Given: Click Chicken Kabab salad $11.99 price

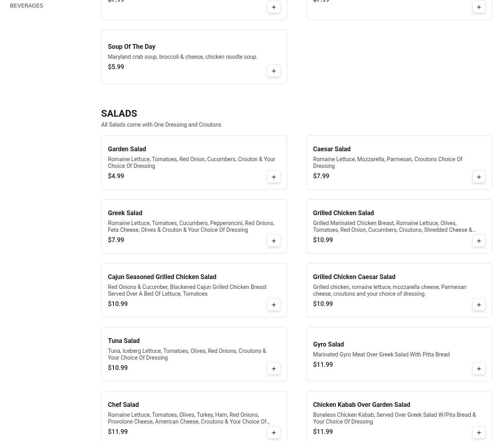Looking at the screenshot, I should 323,431.
